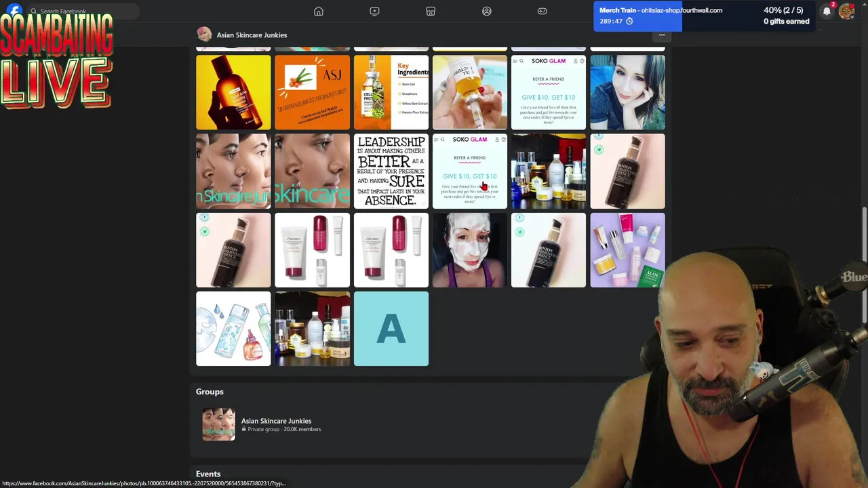Open the white face mask selfie photo

pyautogui.click(x=470, y=250)
